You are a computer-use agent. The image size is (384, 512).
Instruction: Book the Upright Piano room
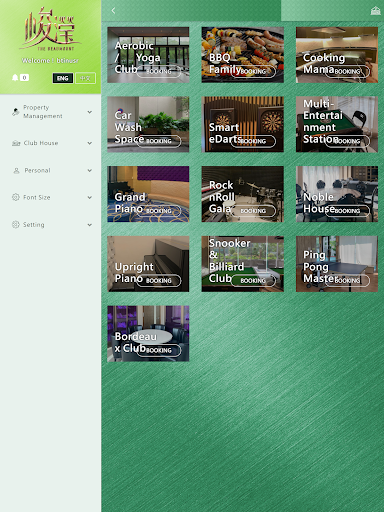[x=159, y=280]
